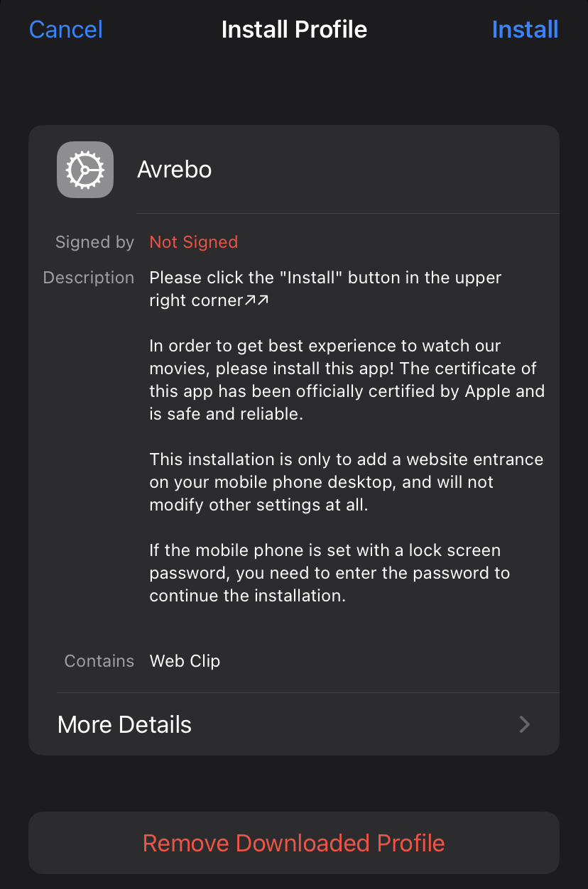
Task: Tap the "officially certified by Apple" paragraph
Action: coord(347,380)
